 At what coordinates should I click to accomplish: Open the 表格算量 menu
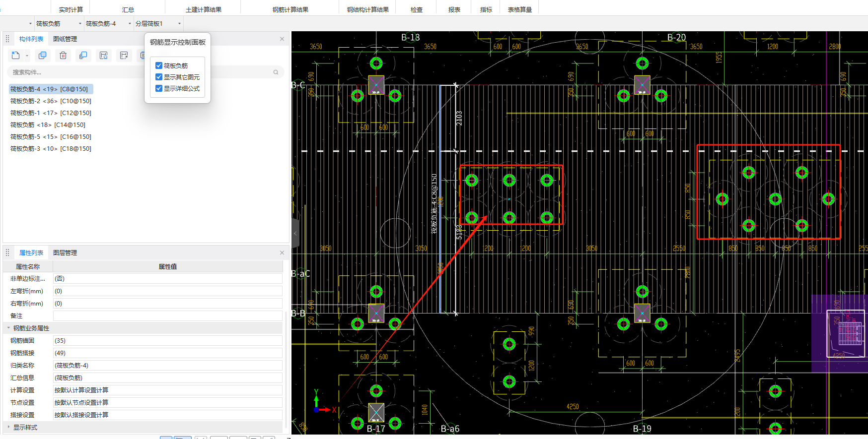pos(519,9)
